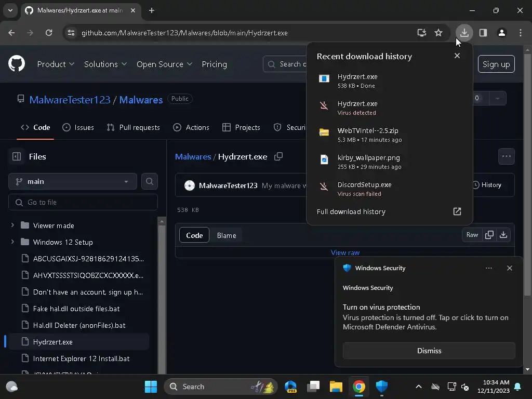This screenshot has height=399, width=532.
Task: Click the Sign up button
Action: click(496, 64)
